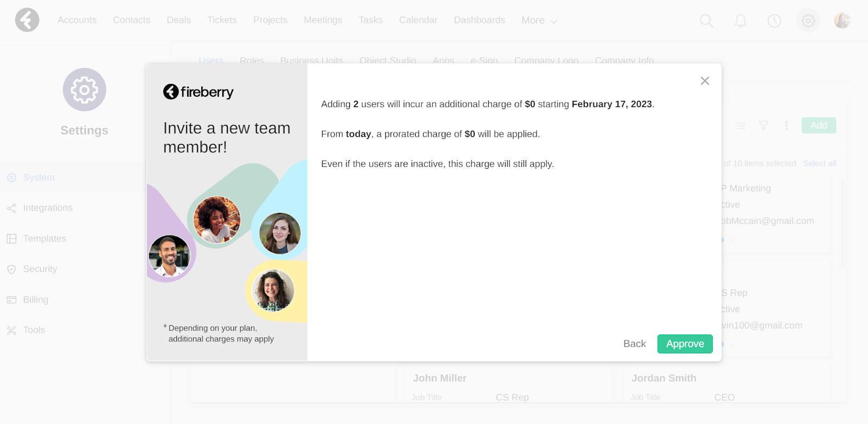Select Integrations in the settings sidebar
Viewport: 868px width, 424px height.
tap(48, 208)
